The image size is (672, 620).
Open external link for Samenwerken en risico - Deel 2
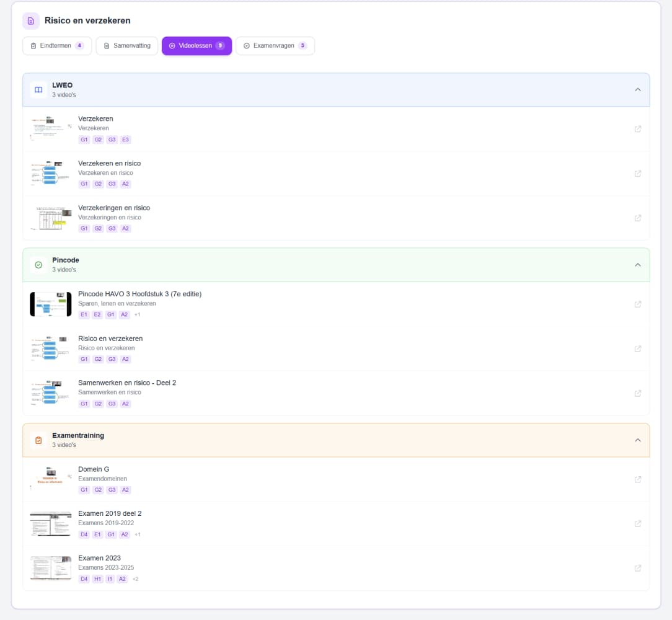coord(638,394)
